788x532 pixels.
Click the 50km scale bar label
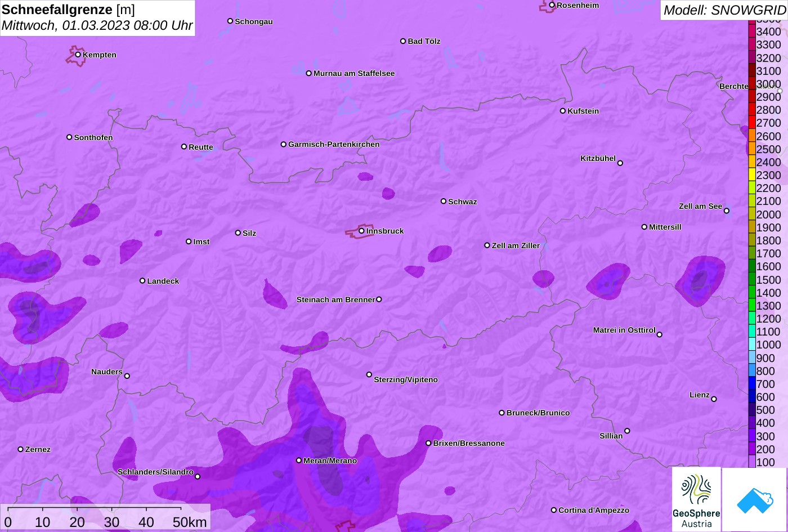190,522
